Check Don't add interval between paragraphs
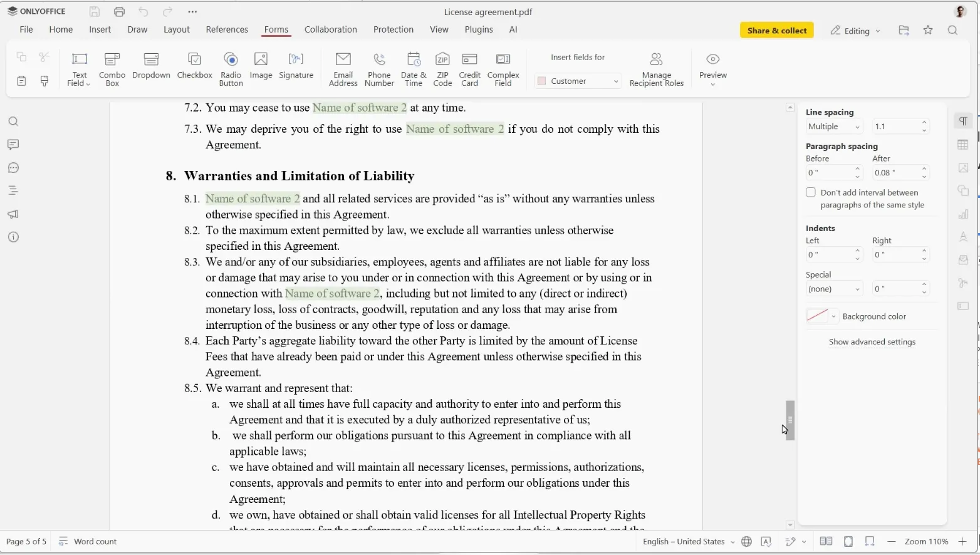This screenshot has height=555, width=980. [x=811, y=192]
